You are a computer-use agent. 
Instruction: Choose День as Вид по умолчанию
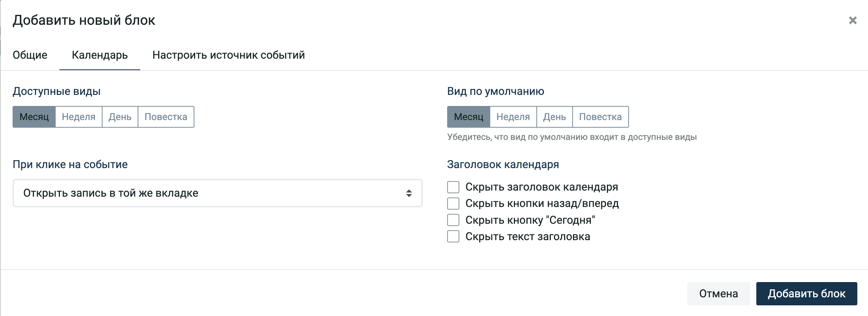(x=554, y=117)
